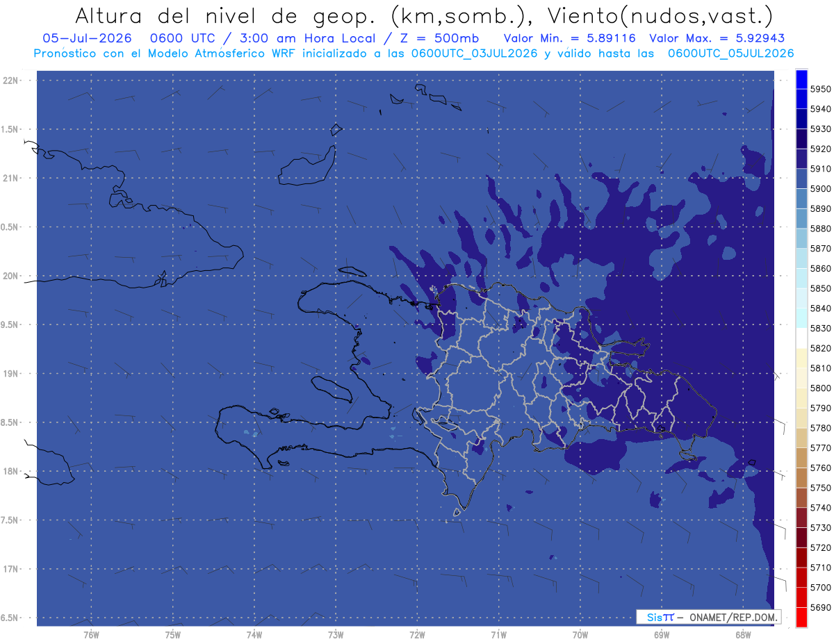Click the legend swatch between 5900 and 5910

coord(801,179)
